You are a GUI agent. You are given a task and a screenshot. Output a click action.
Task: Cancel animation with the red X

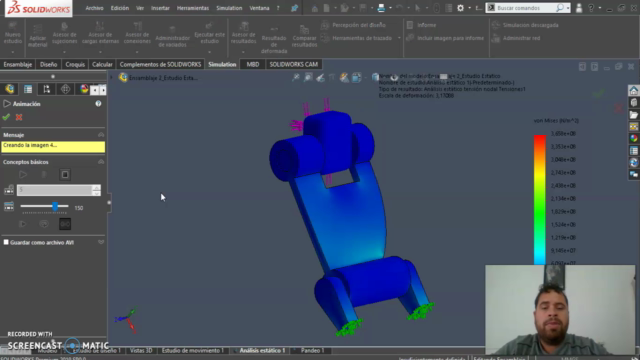coord(19,117)
